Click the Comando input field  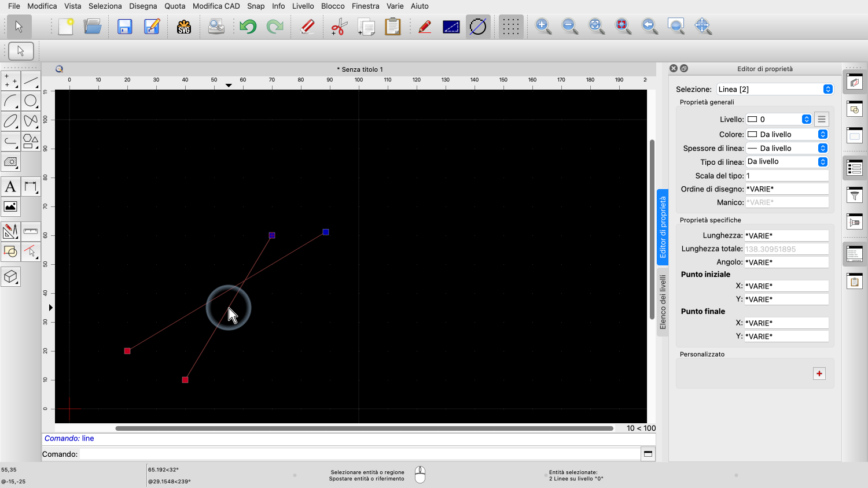pyautogui.click(x=359, y=454)
